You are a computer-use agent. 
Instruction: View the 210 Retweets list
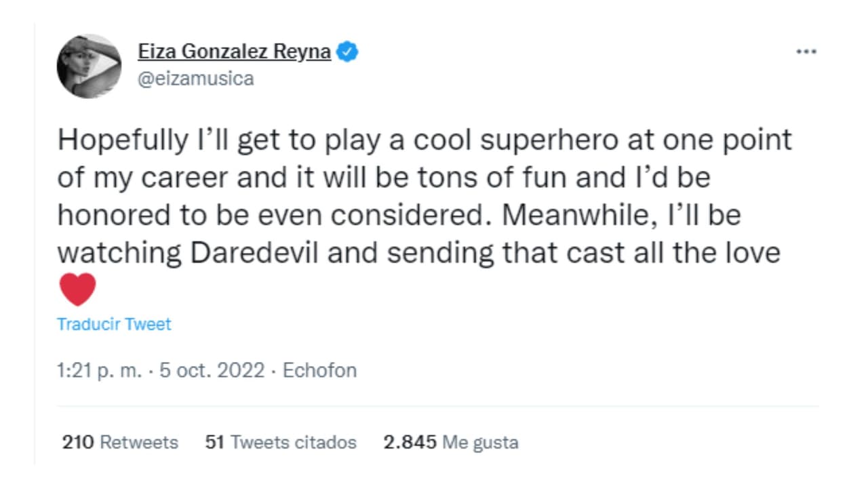coord(120,443)
